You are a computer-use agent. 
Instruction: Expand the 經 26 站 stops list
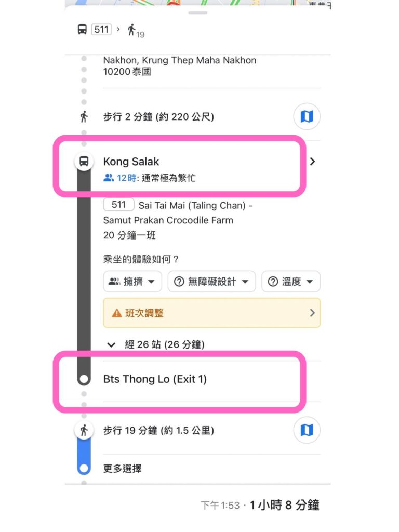click(156, 345)
